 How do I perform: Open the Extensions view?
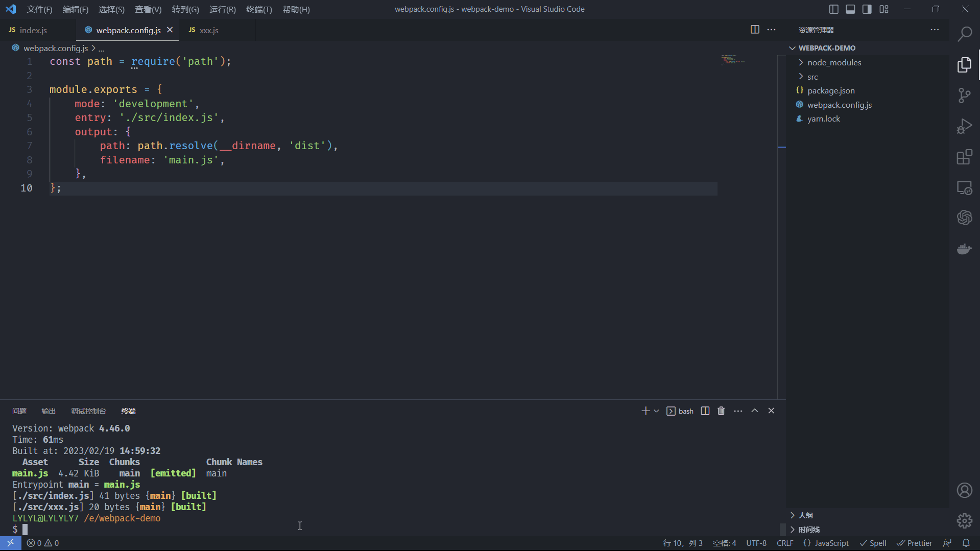click(x=964, y=157)
